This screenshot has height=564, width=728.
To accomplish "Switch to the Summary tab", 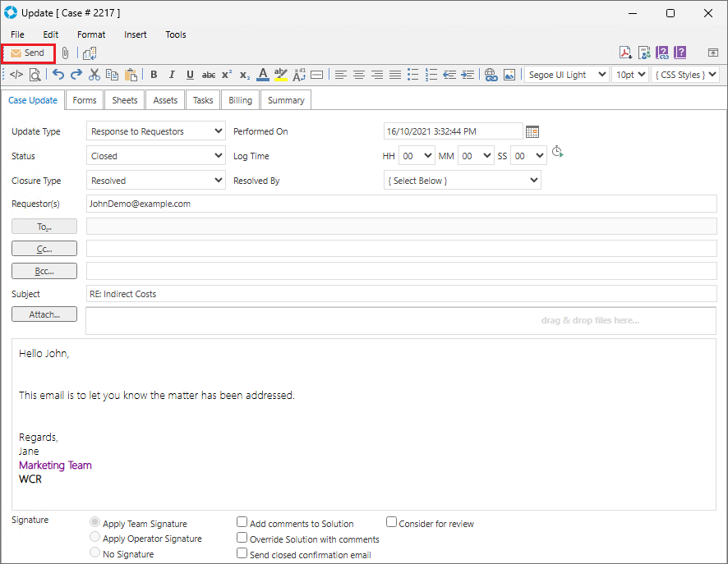I will [x=286, y=100].
